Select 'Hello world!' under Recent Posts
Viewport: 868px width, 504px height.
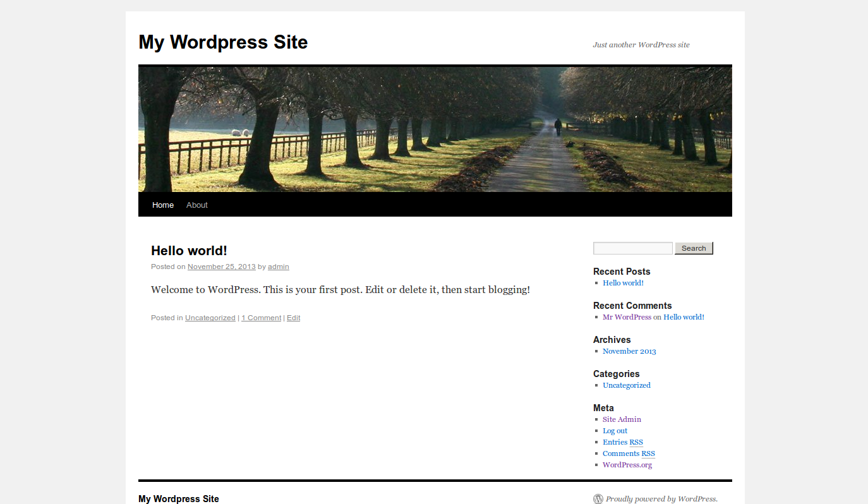[623, 283]
